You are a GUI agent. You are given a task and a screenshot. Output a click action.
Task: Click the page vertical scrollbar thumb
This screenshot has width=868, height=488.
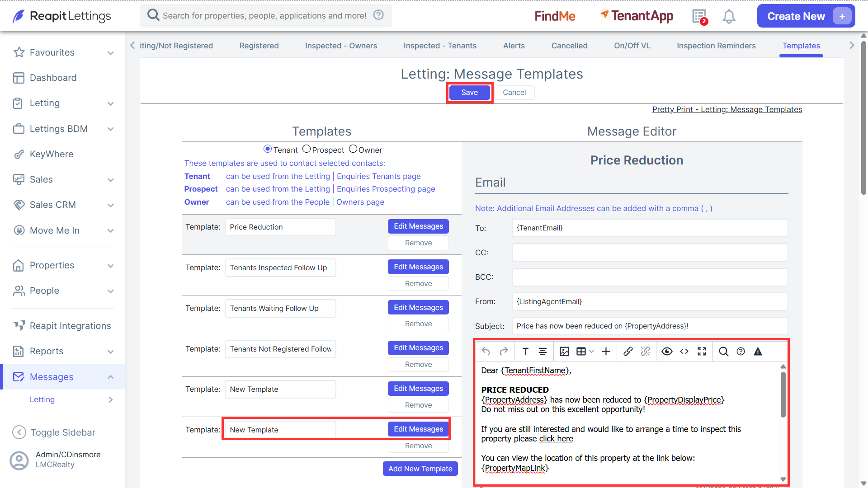coord(863,117)
